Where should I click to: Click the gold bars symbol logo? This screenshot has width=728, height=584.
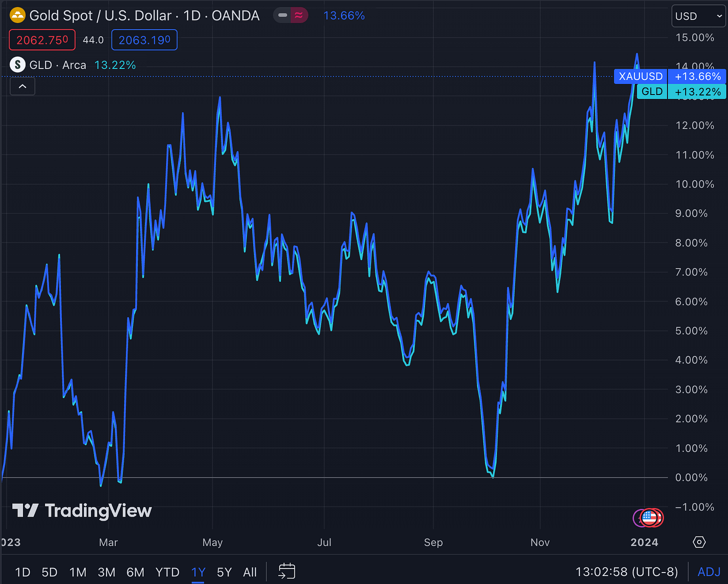17,15
